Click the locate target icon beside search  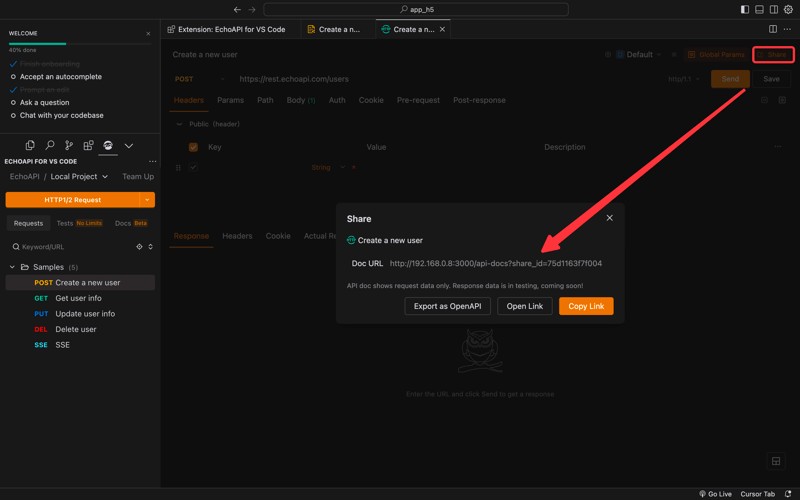pos(139,247)
